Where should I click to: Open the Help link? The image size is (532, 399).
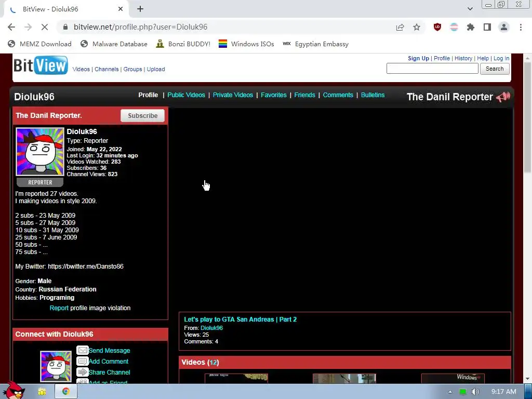[x=483, y=58]
